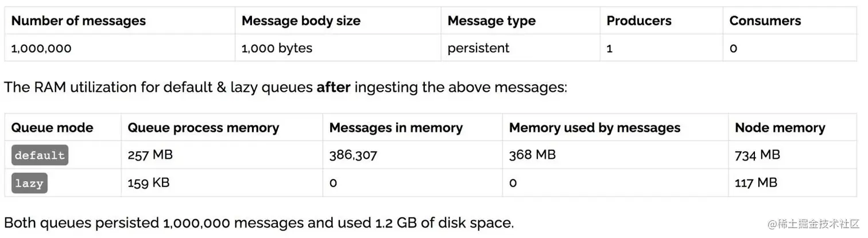Select the "734 MB" node memory cell
868x238 pixels.
(x=757, y=155)
